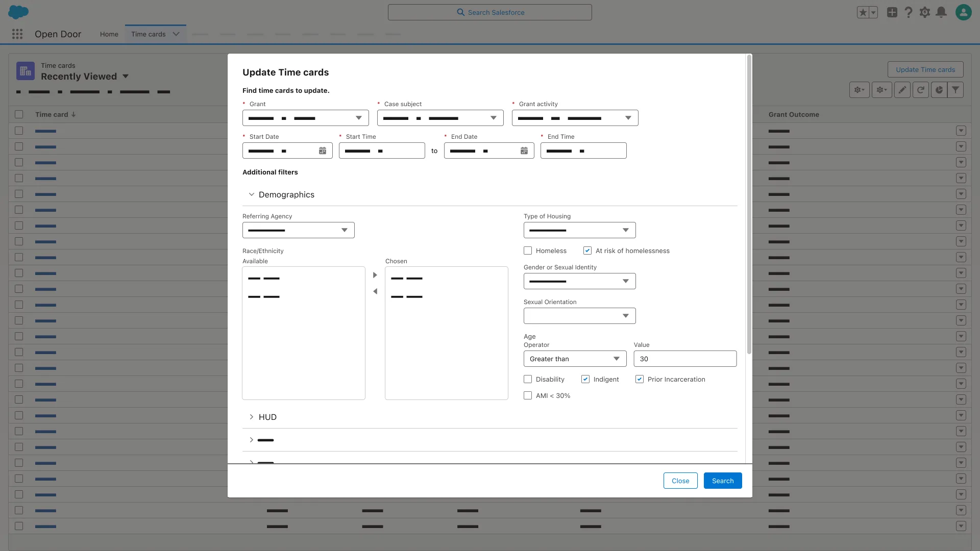980x551 pixels.
Task: Uncheck At risk of homelessness
Action: click(x=587, y=251)
